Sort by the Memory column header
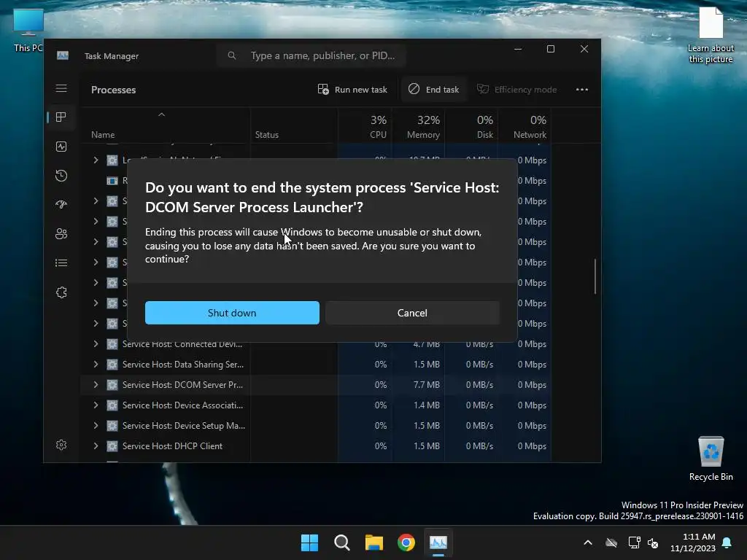 [x=418, y=125]
